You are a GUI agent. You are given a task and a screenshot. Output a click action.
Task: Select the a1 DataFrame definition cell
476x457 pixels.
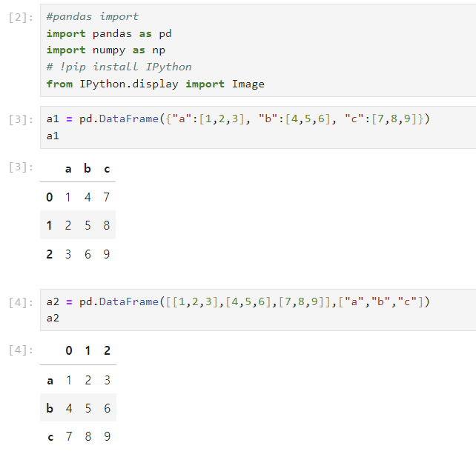click(x=258, y=127)
